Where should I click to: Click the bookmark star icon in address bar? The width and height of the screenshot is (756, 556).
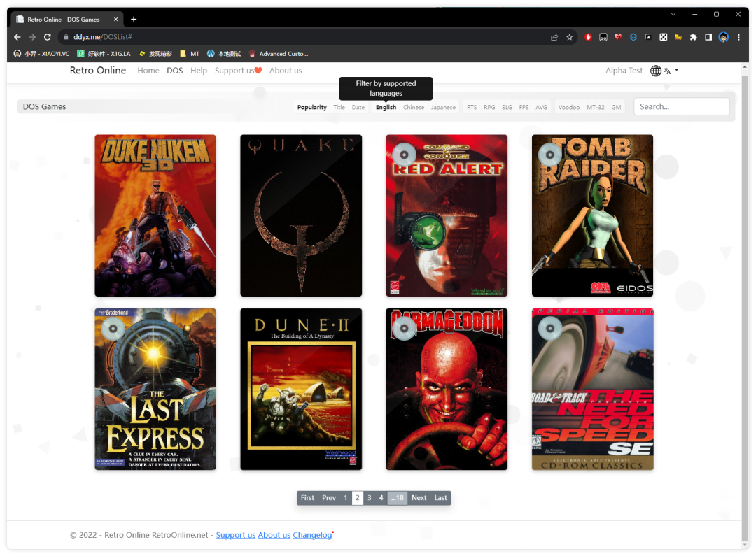coord(570,37)
